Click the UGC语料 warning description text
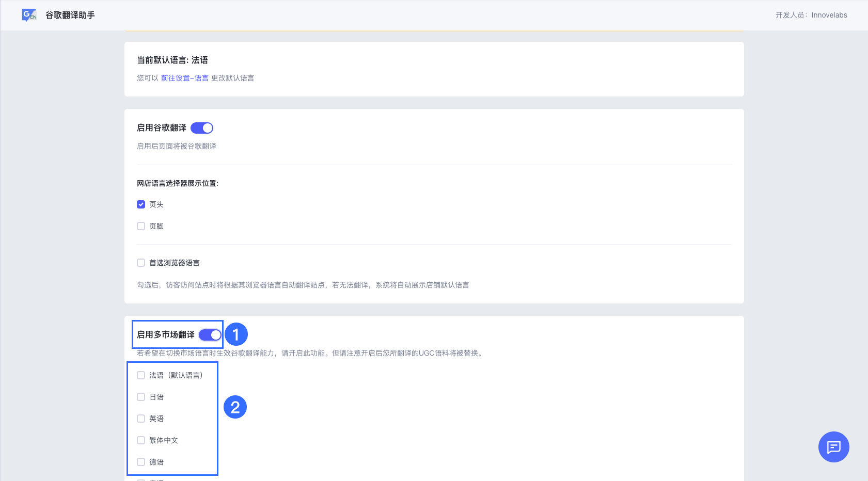868x481 pixels. point(310,353)
